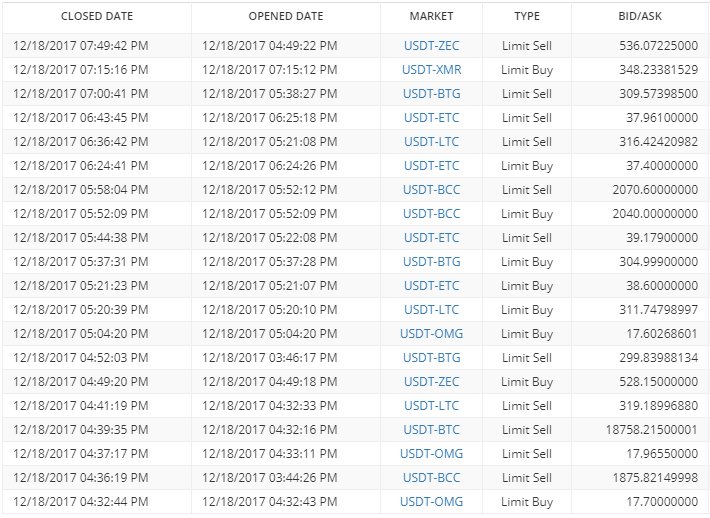Open USDT-BCC link priced 1875.82149998
This screenshot has height=518, width=710.
(432, 478)
